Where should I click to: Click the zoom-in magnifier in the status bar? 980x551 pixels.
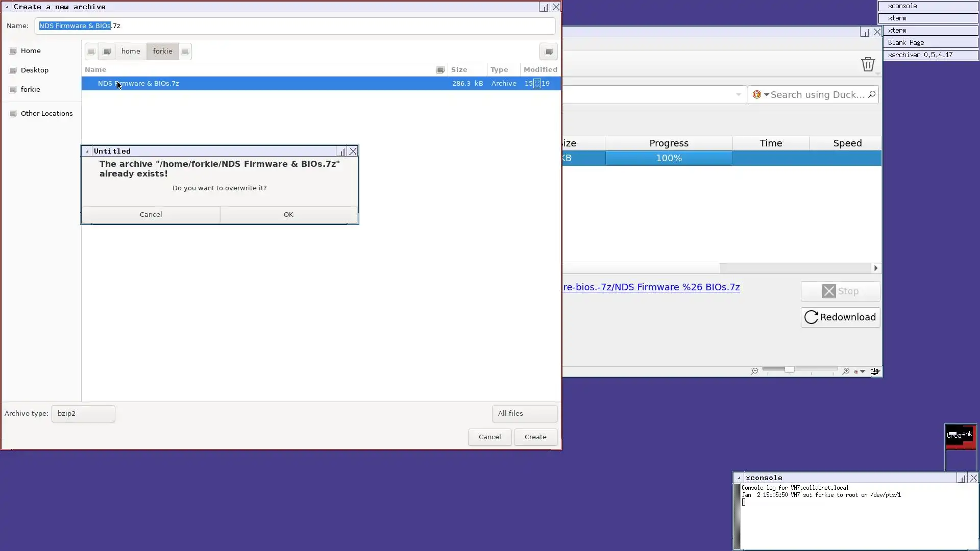846,371
